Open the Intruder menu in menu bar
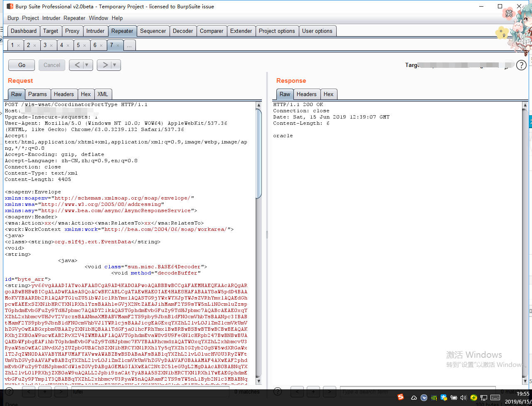This screenshot has width=532, height=406. [x=51, y=18]
